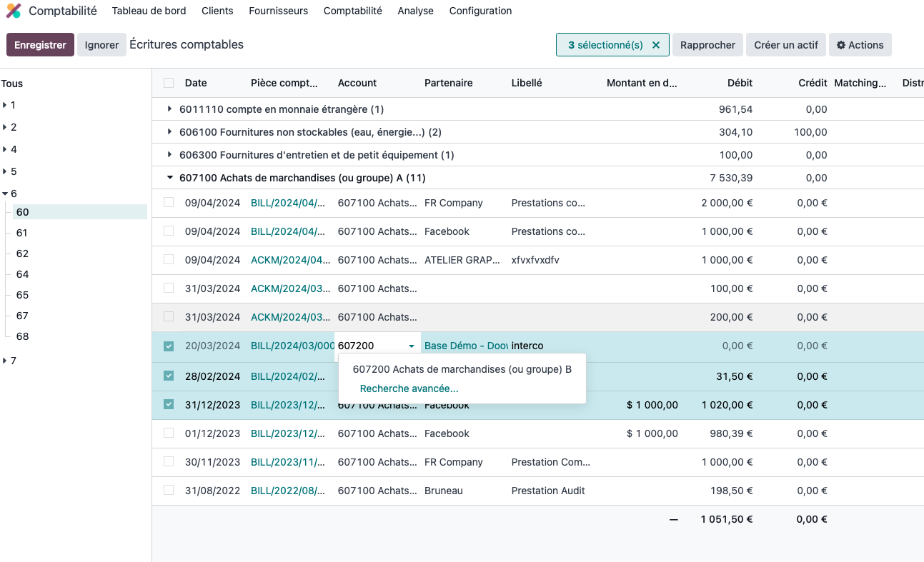The width and height of the screenshot is (924, 562).
Task: Select account category 64 in tree
Action: [x=22, y=274]
